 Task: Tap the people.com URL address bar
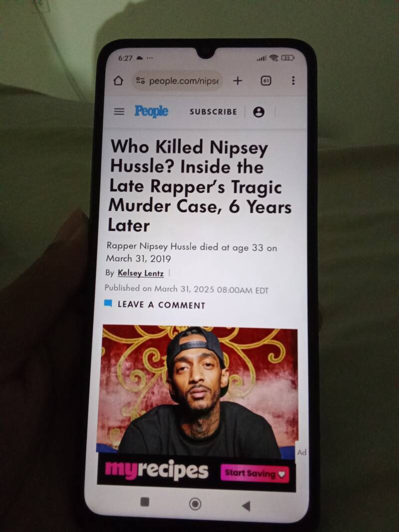click(177, 81)
